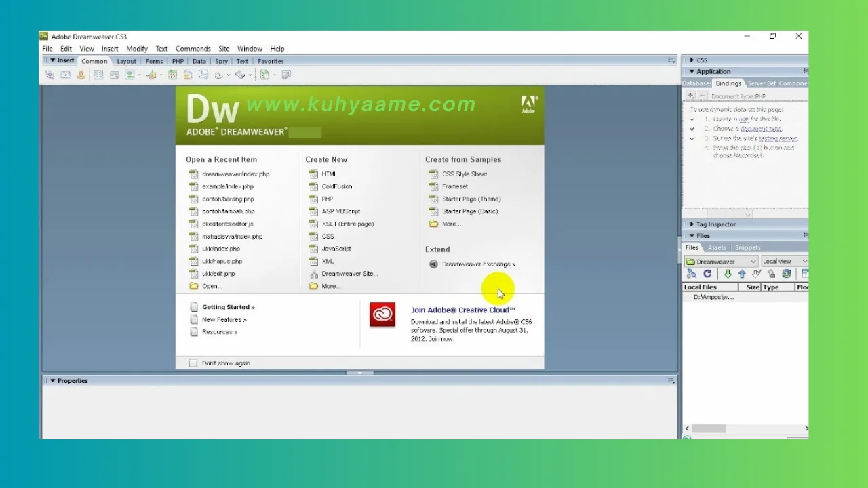
Task: Create a new PHP document
Action: pos(328,199)
